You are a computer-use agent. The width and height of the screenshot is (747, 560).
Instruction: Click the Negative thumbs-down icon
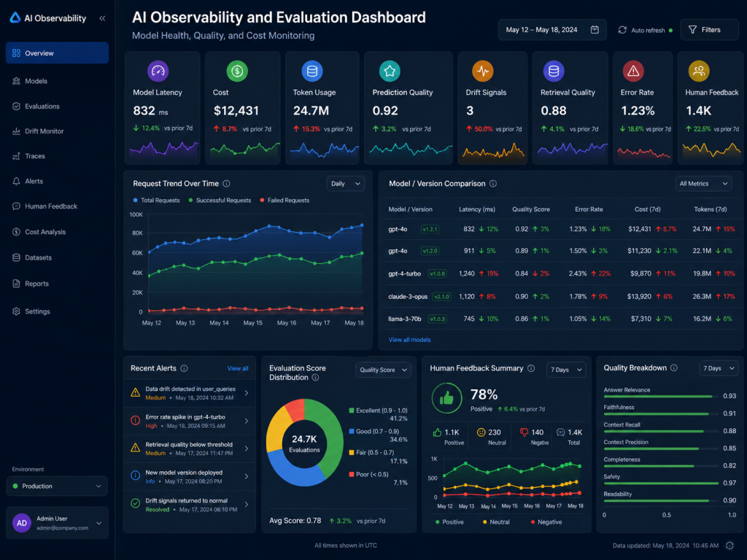524,432
